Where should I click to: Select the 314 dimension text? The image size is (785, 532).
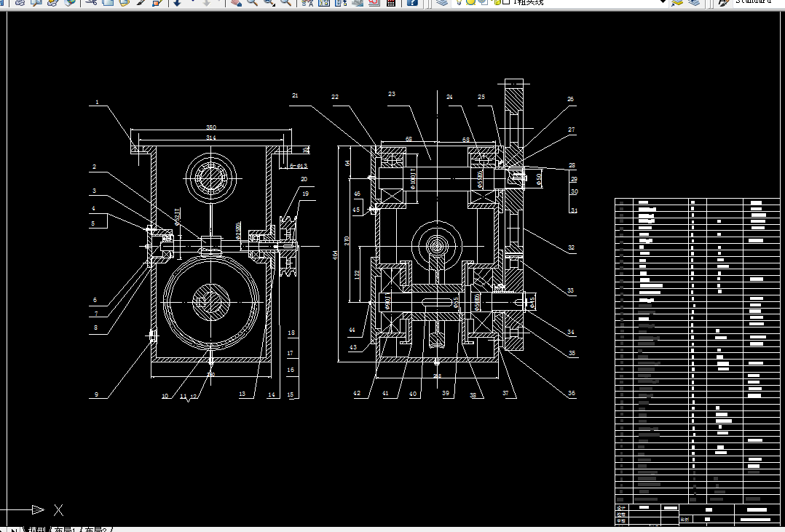(x=211, y=138)
